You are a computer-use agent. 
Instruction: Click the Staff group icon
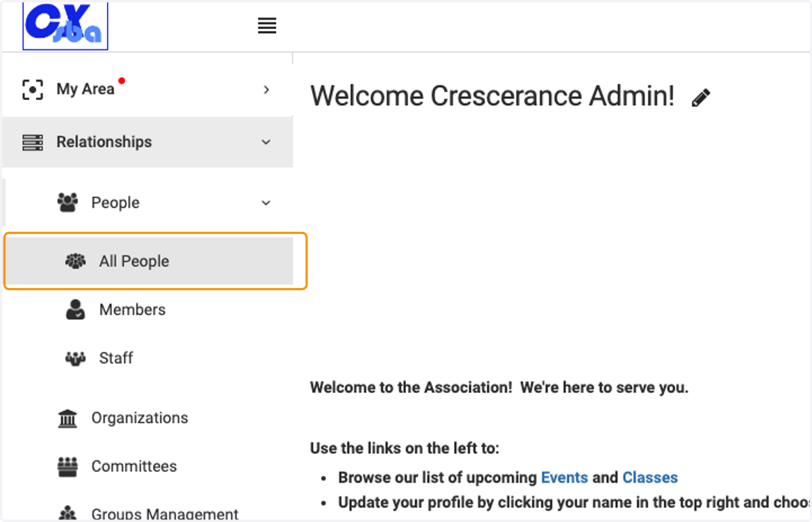pyautogui.click(x=75, y=358)
